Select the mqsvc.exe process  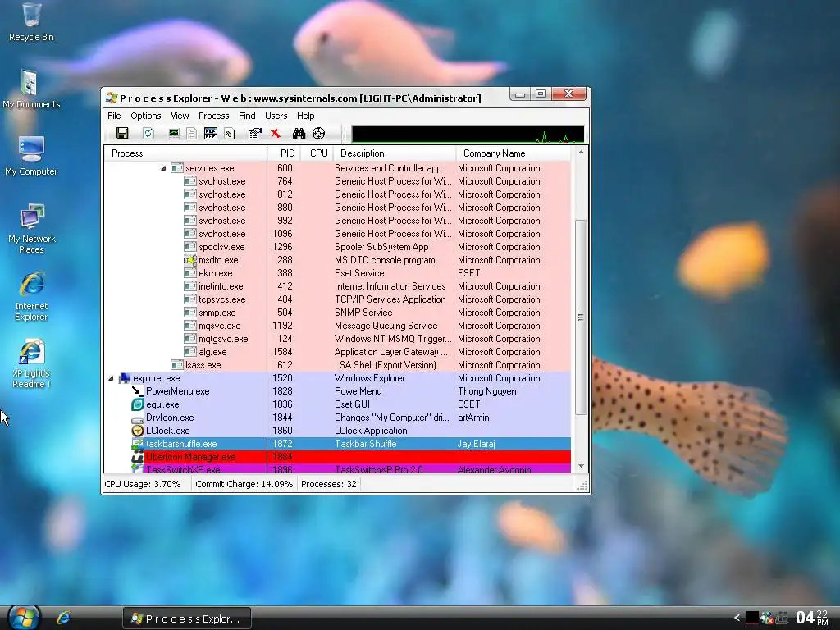coord(337,326)
